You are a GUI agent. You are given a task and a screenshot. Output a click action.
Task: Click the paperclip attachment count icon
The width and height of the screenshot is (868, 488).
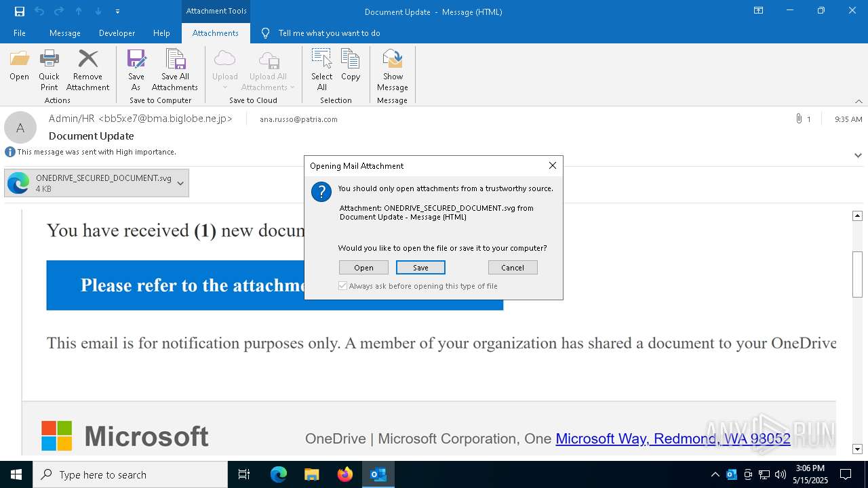tap(799, 119)
